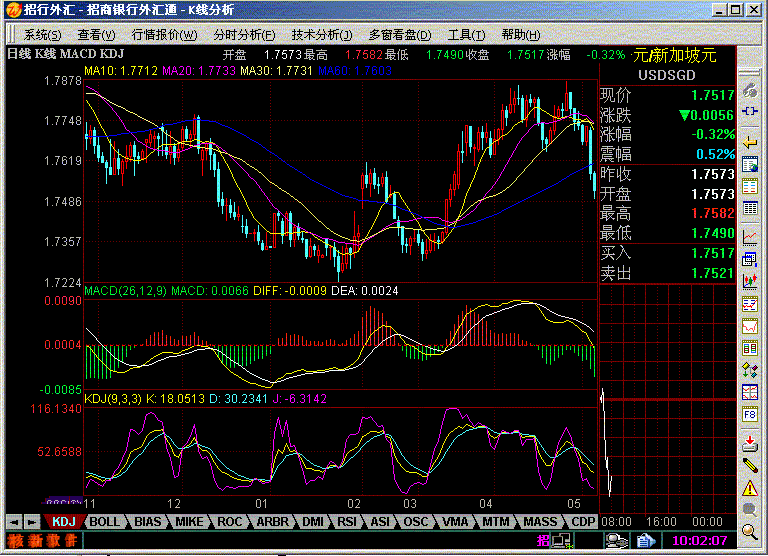This screenshot has width=768, height=556.
Task: Open the grid table icon
Action: click(750, 208)
